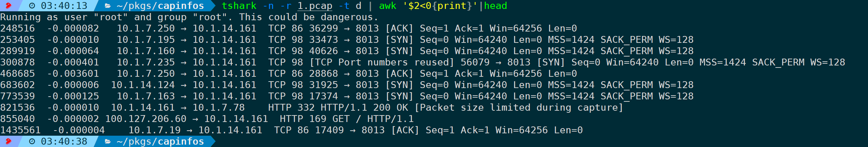Click the head command word

(x=496, y=6)
